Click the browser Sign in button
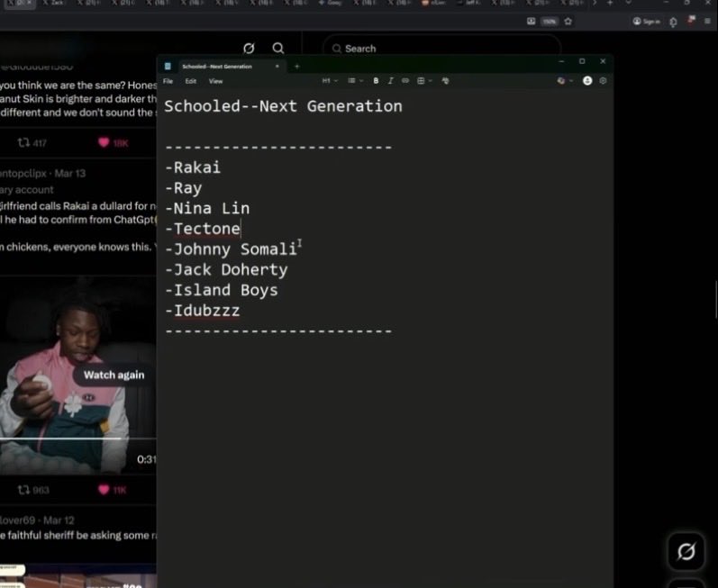 pos(647,21)
